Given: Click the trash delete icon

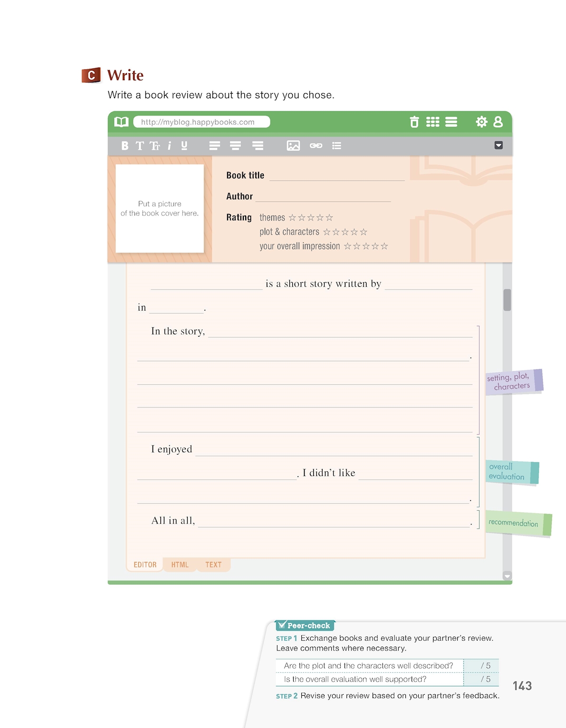Looking at the screenshot, I should point(414,122).
